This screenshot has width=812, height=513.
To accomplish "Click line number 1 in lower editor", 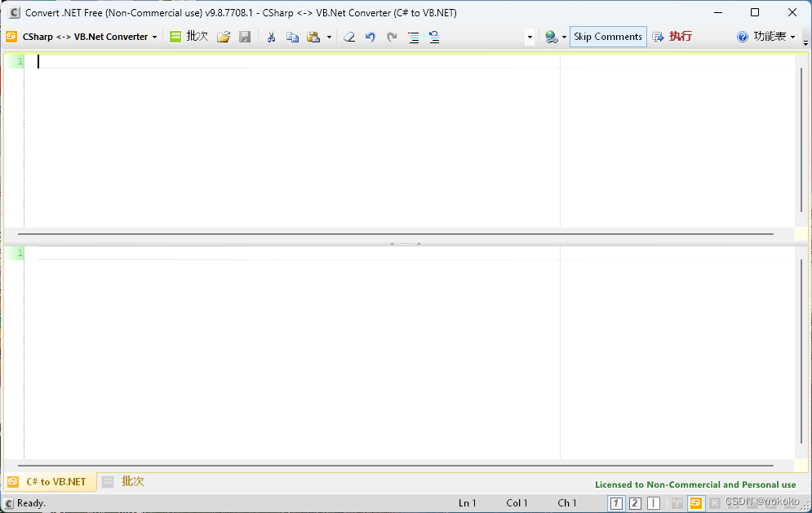I will [x=20, y=253].
